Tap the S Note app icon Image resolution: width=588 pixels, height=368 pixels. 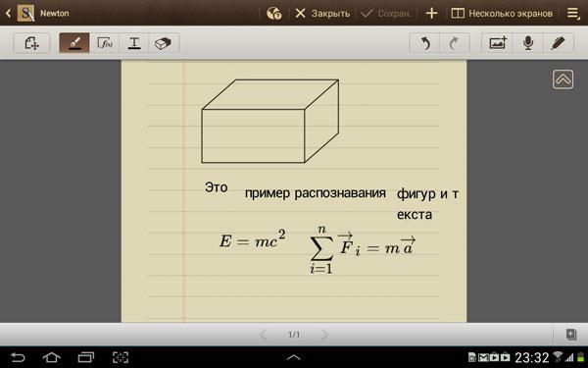[x=25, y=13]
